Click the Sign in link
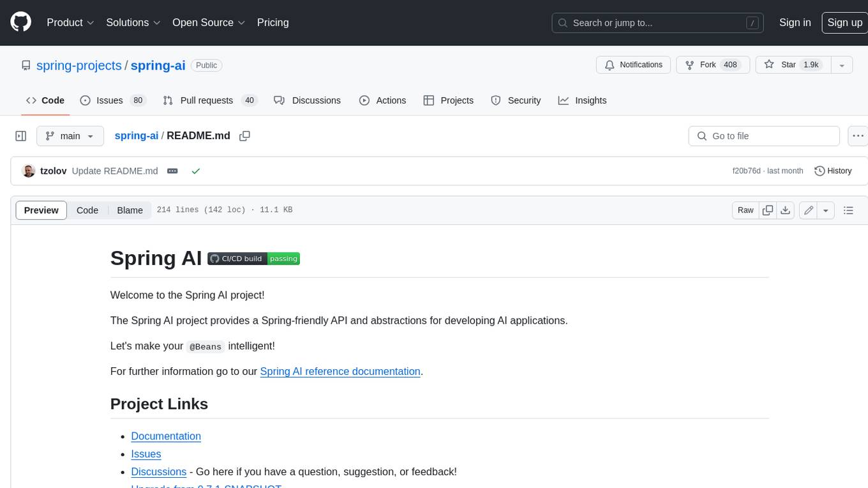The height and width of the screenshot is (488, 868). [x=795, y=22]
